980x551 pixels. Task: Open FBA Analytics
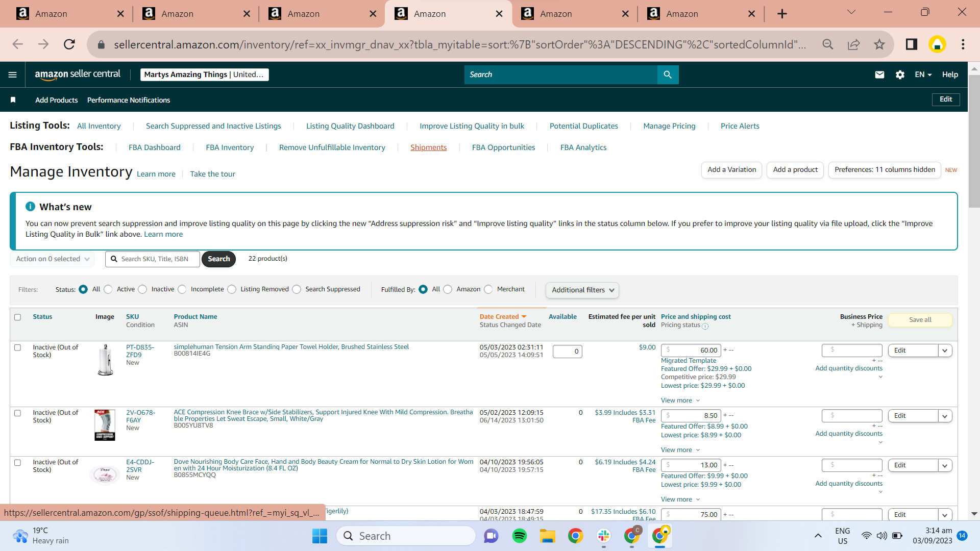tap(583, 147)
